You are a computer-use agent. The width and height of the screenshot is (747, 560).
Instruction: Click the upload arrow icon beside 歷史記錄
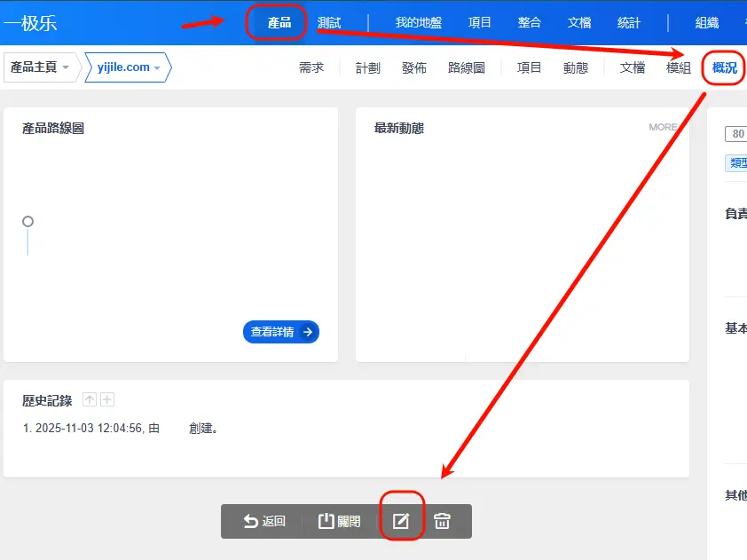(x=89, y=399)
